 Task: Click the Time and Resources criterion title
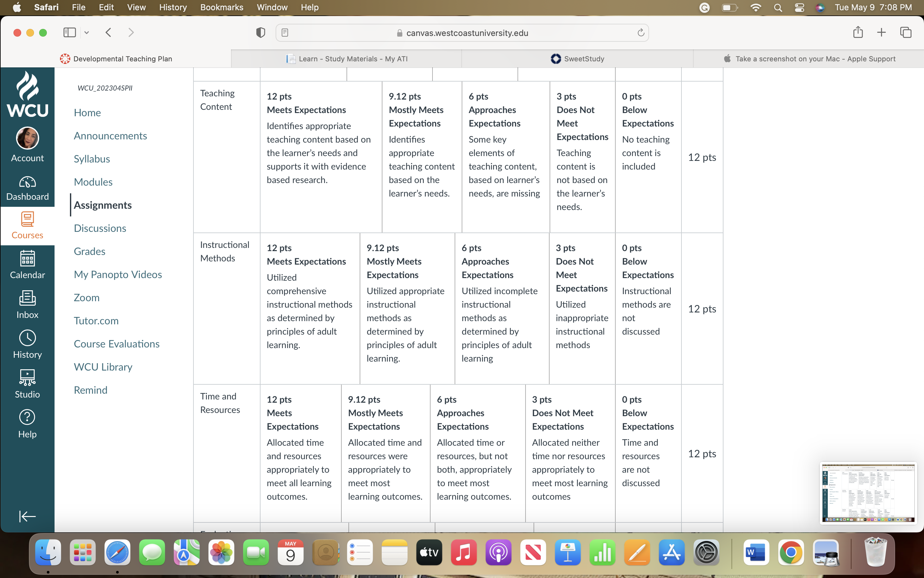220,403
